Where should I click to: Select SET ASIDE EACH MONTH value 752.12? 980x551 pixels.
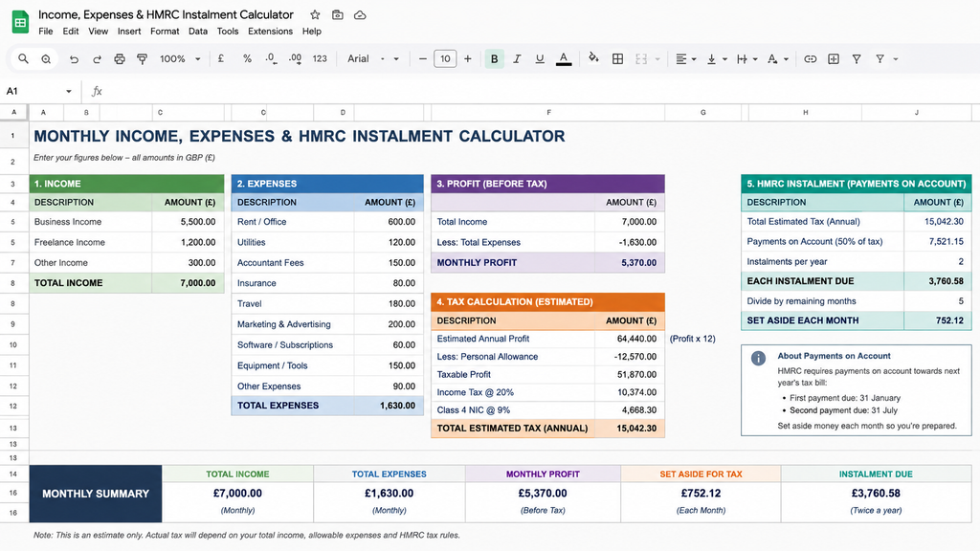click(x=938, y=320)
